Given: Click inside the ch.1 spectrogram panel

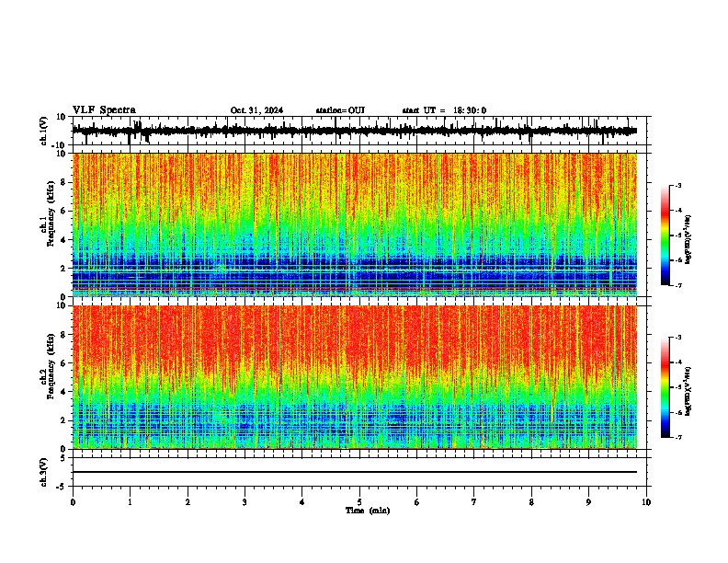Looking at the screenshot, I should pyautogui.click(x=355, y=224).
